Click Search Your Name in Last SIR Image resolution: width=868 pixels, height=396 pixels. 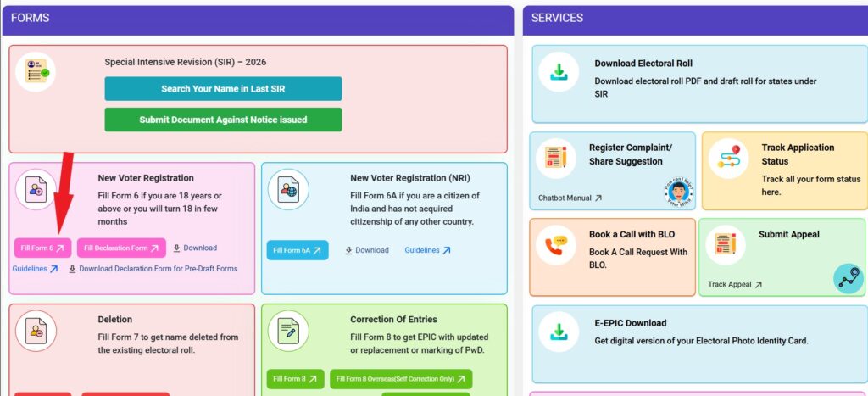pyautogui.click(x=223, y=89)
